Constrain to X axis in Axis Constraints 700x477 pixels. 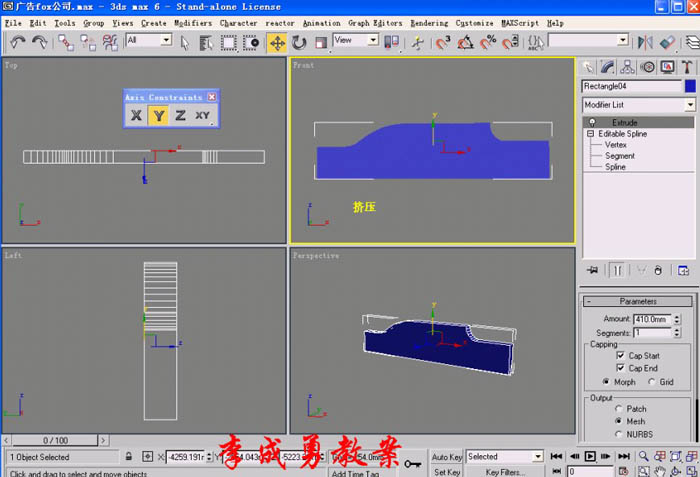[x=136, y=115]
